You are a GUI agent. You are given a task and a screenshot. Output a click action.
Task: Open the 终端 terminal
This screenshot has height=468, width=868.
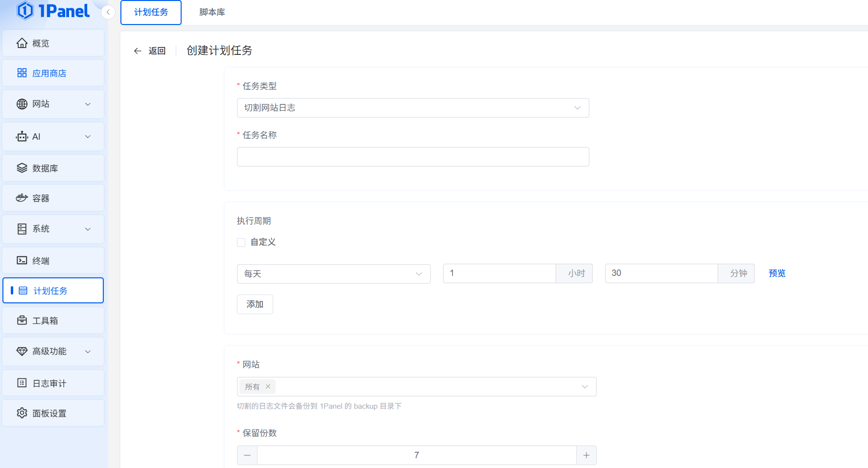(41, 260)
